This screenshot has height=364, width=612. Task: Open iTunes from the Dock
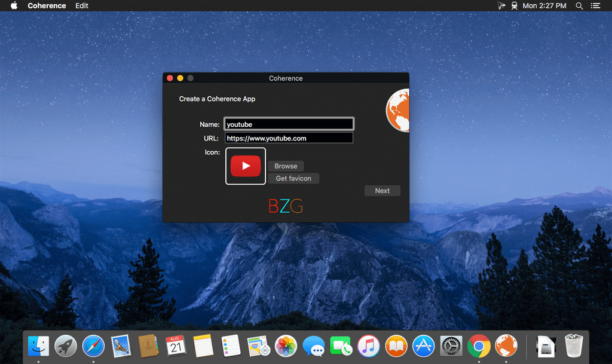point(369,345)
